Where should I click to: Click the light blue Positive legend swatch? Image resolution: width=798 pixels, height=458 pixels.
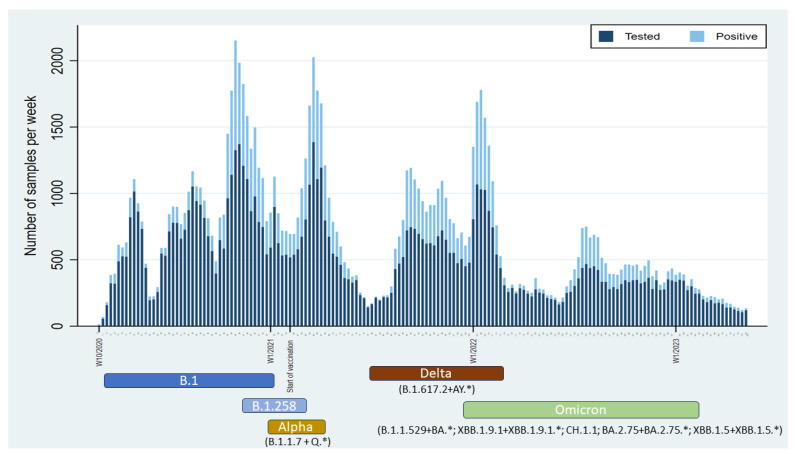pyautogui.click(x=697, y=36)
